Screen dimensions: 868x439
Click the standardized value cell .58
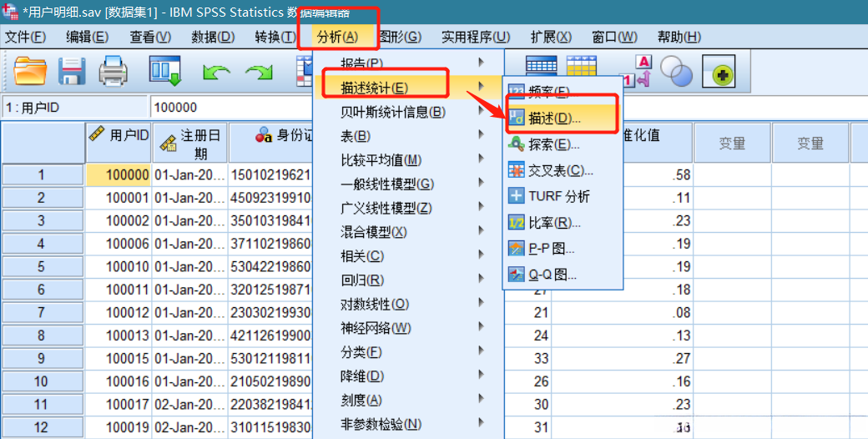[623, 175]
